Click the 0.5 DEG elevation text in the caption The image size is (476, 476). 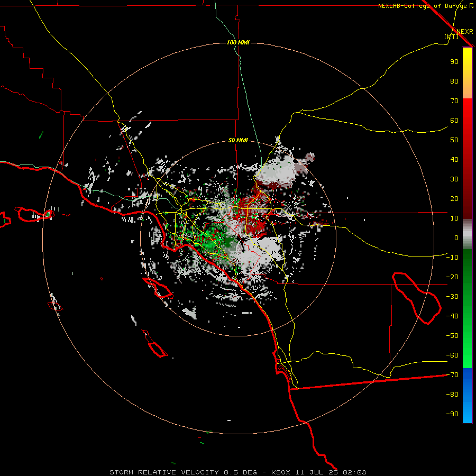tap(241, 472)
